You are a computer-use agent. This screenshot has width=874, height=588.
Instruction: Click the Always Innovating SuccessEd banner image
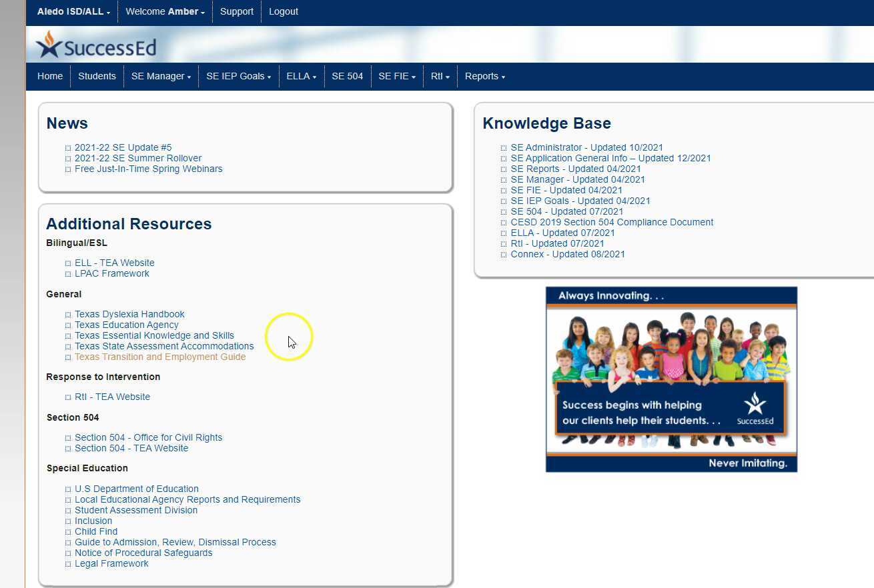coord(671,379)
